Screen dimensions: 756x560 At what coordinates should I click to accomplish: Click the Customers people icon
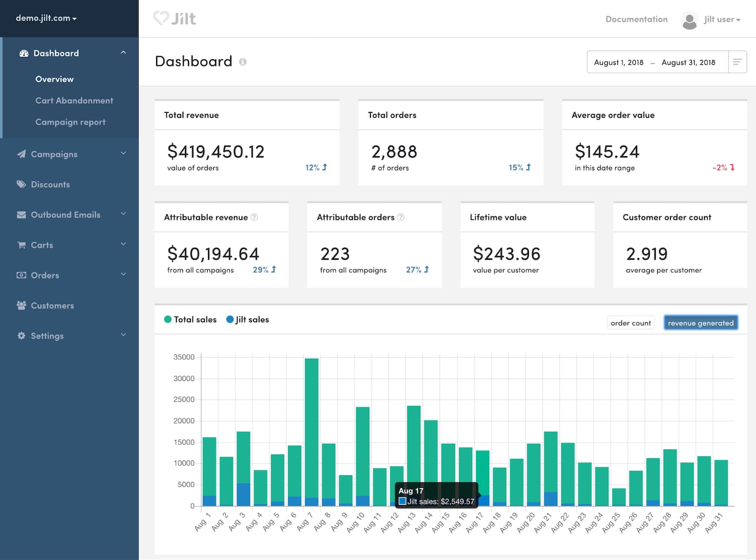point(21,305)
